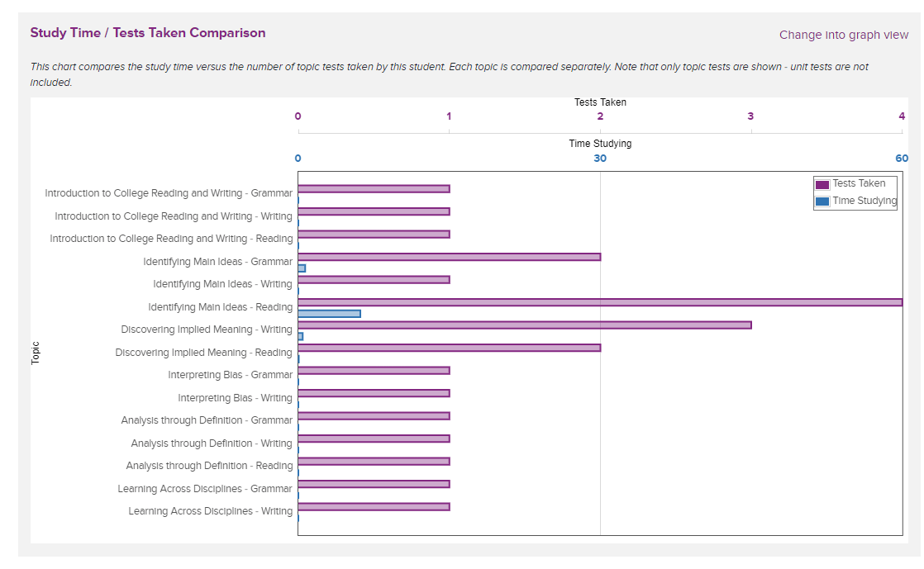Image resolution: width=924 pixels, height=569 pixels.
Task: Select the Identifying Main Ideas - Reading purple bar
Action: pos(579,301)
